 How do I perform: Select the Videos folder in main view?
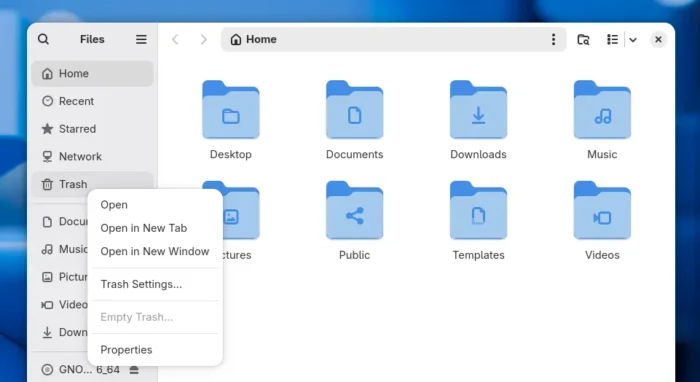[x=602, y=210]
